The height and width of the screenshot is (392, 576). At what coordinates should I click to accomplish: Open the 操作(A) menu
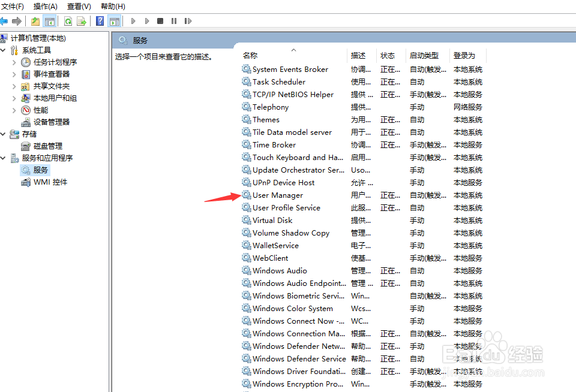coord(46,6)
